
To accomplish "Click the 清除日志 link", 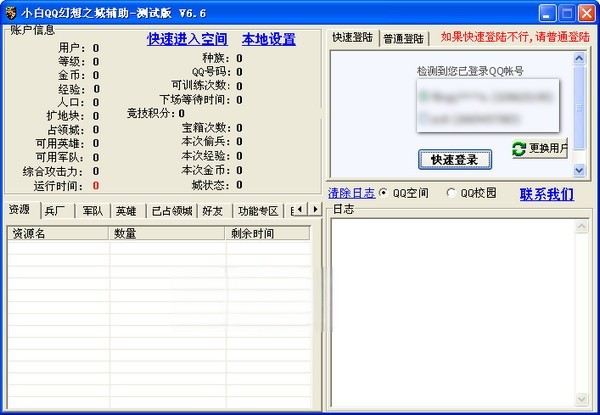I will click(351, 193).
